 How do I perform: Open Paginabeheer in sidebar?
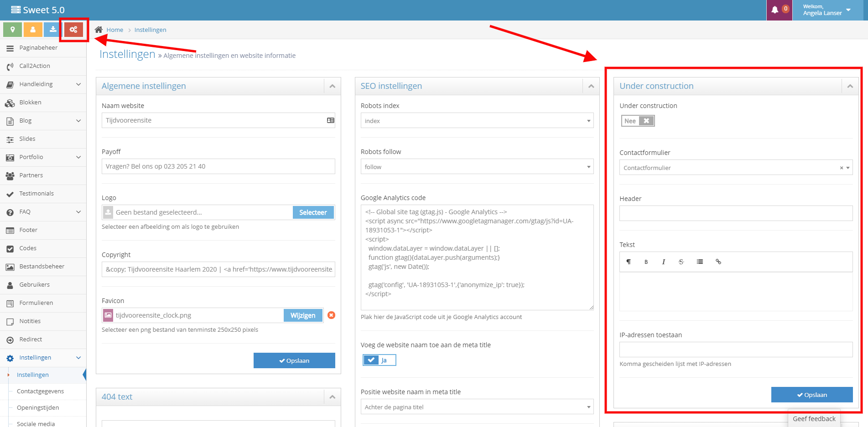coord(43,48)
